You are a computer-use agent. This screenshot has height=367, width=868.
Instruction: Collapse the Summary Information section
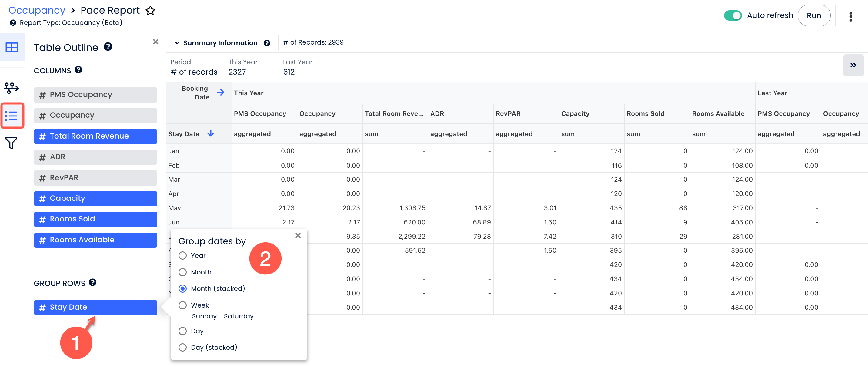click(x=177, y=43)
